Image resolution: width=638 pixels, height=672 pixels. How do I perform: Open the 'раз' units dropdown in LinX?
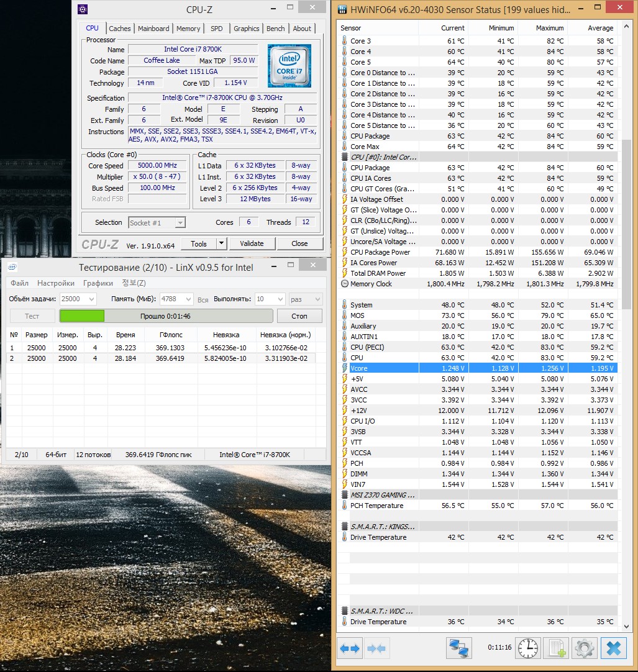[317, 299]
